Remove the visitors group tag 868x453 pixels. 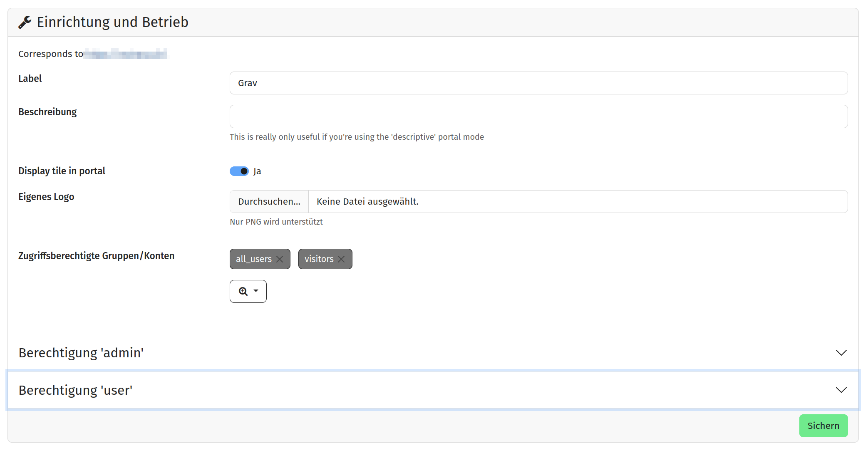pos(342,259)
